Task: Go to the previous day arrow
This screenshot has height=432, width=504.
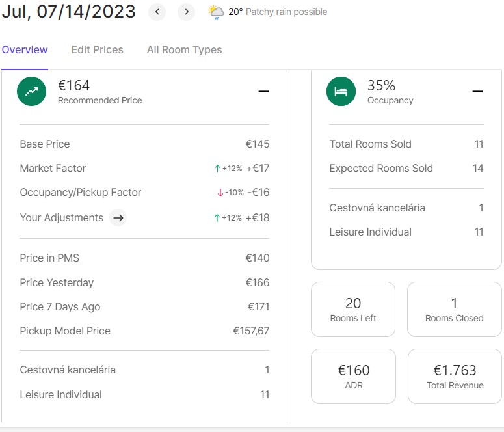Action: [157, 12]
